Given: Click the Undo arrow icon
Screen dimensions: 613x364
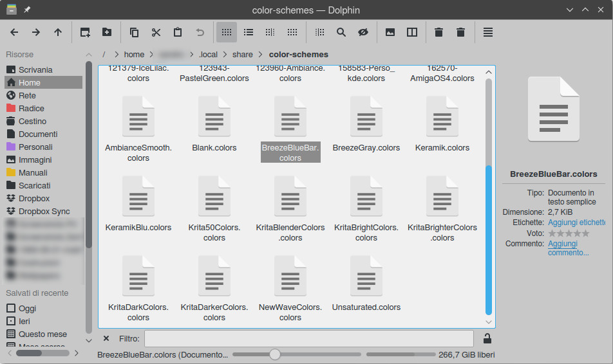Looking at the screenshot, I should [200, 32].
